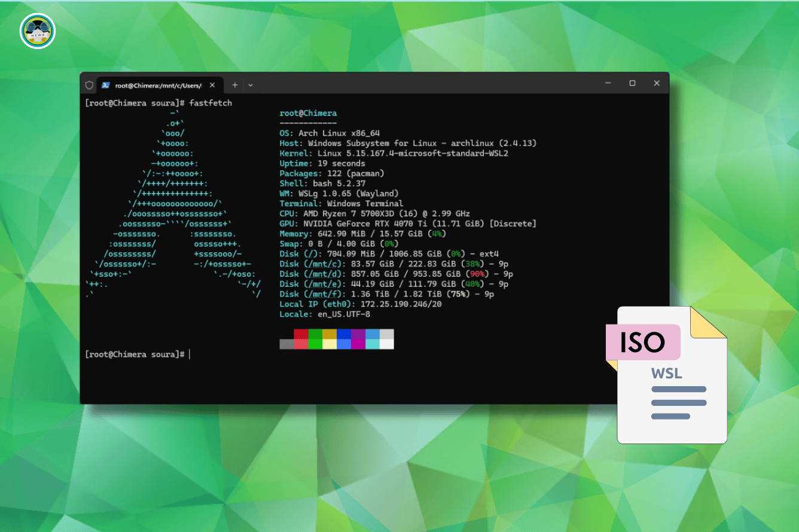Click the ISO WSL file icon

point(672,383)
